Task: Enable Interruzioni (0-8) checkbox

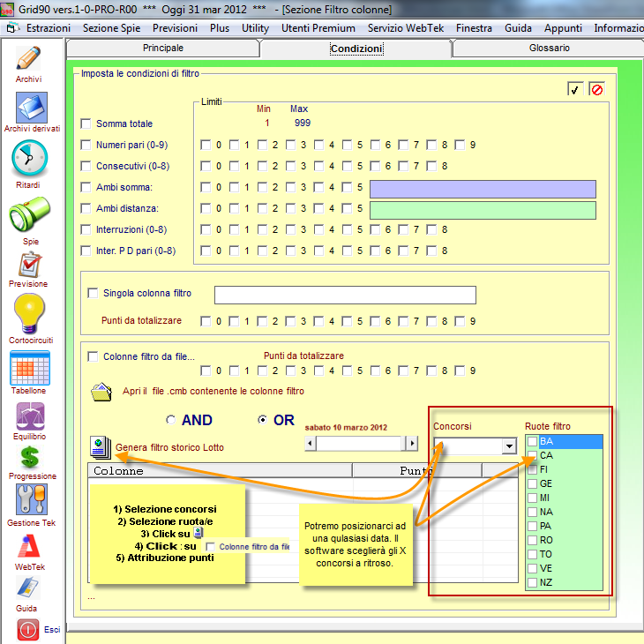Action: pyautogui.click(x=86, y=229)
